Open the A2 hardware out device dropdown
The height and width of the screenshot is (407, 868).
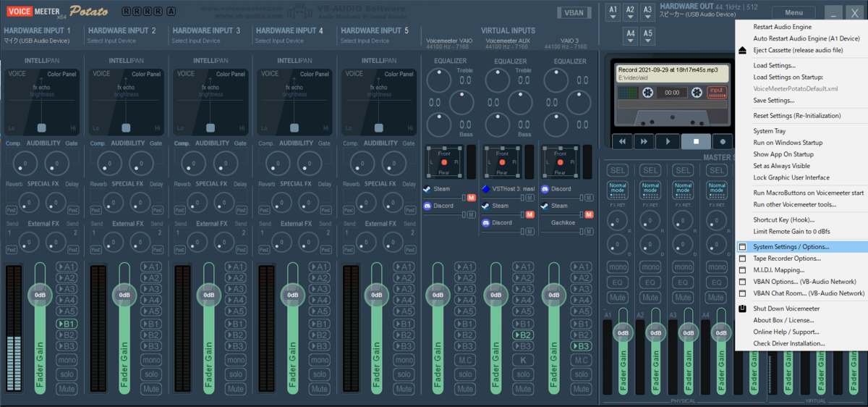tap(631, 12)
